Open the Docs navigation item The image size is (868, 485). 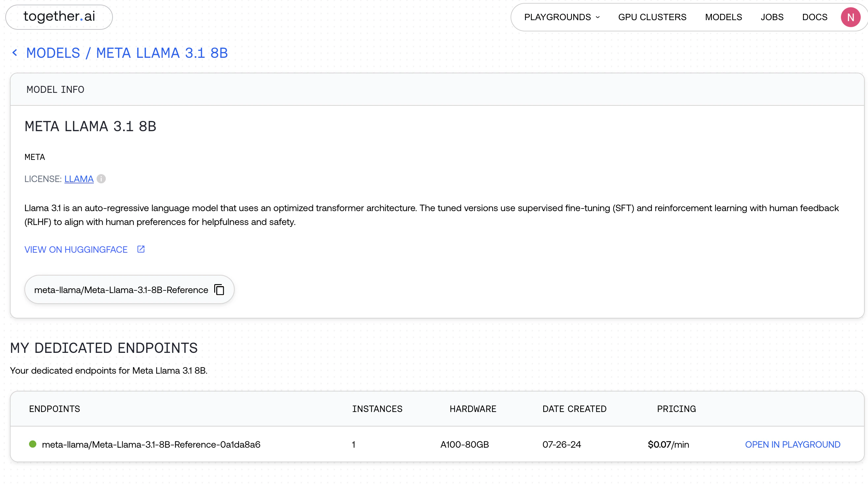(x=815, y=17)
